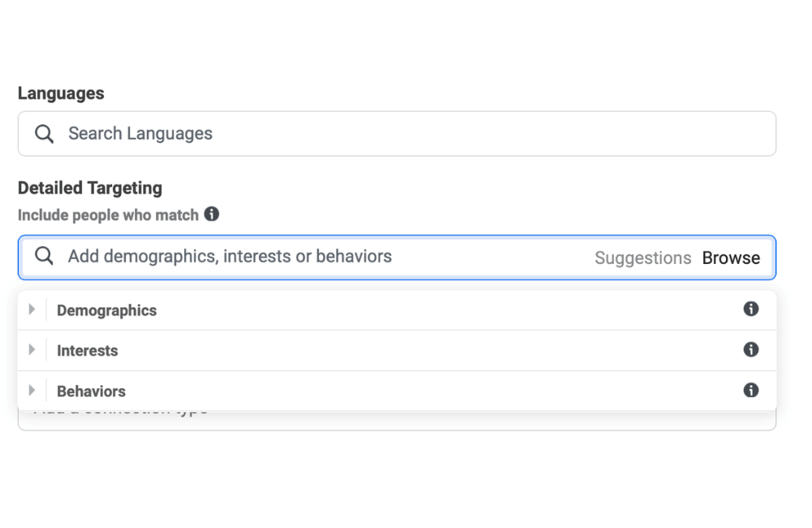Select the Suggestions option

point(642,257)
